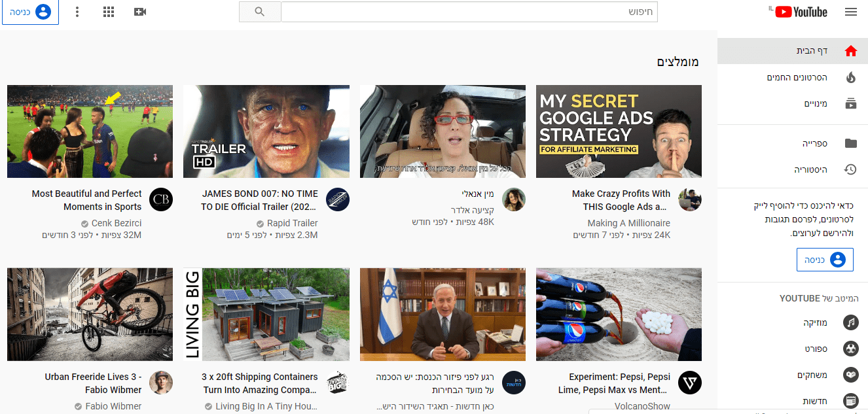
Task: Open the Urban Freeride bike thumbnail
Action: [90, 315]
